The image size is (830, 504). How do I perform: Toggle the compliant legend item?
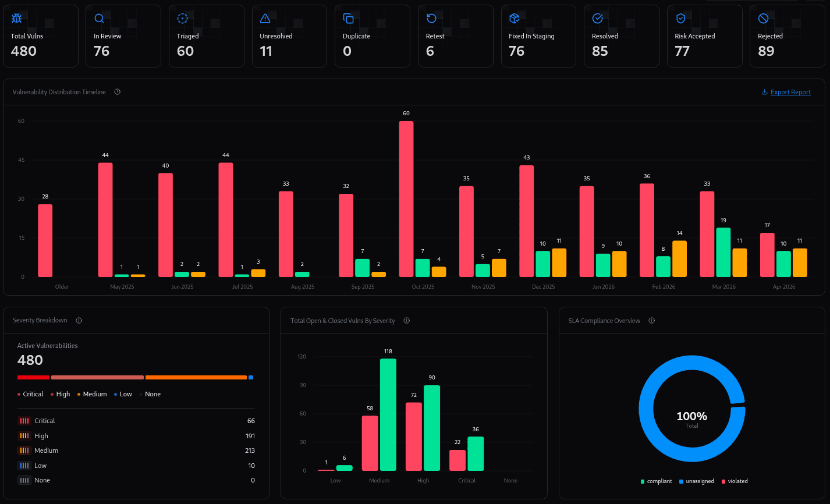tap(656, 481)
